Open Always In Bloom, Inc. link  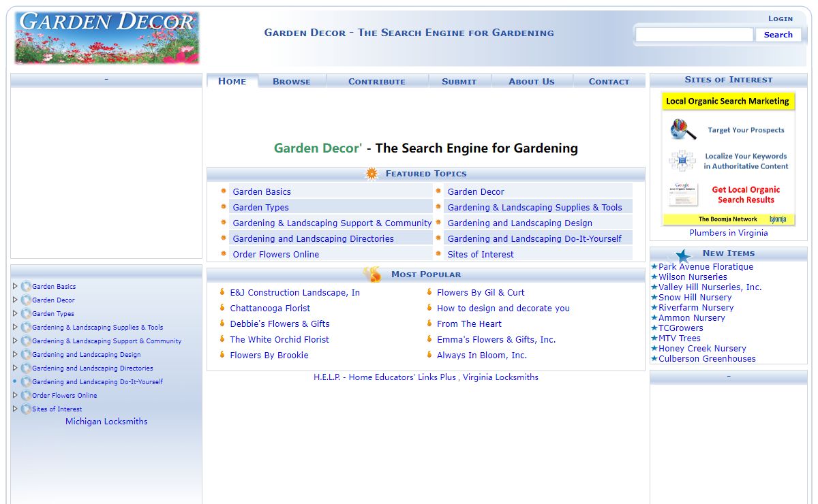click(482, 356)
